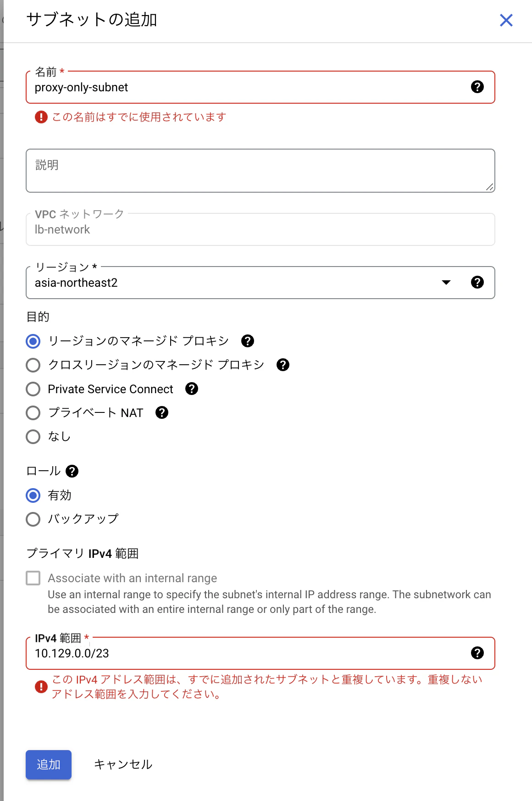Open help for クロスリージョンのマネージド プロキシ option
532x801 pixels.
(x=283, y=365)
